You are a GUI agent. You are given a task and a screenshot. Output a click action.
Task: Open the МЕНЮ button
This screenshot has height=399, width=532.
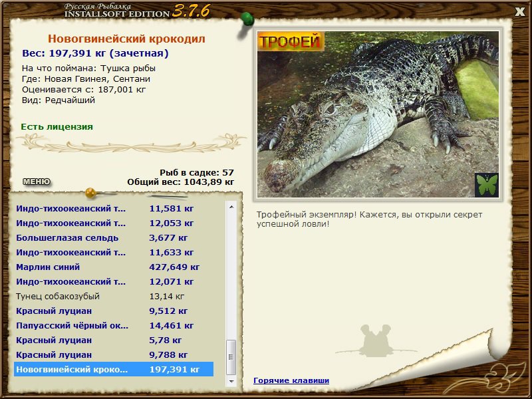(37, 182)
